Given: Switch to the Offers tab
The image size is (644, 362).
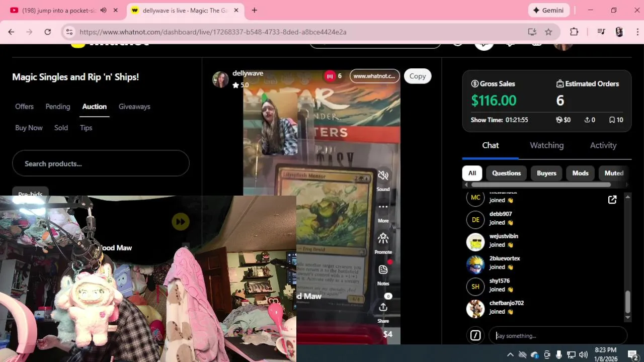Looking at the screenshot, I should tap(24, 107).
